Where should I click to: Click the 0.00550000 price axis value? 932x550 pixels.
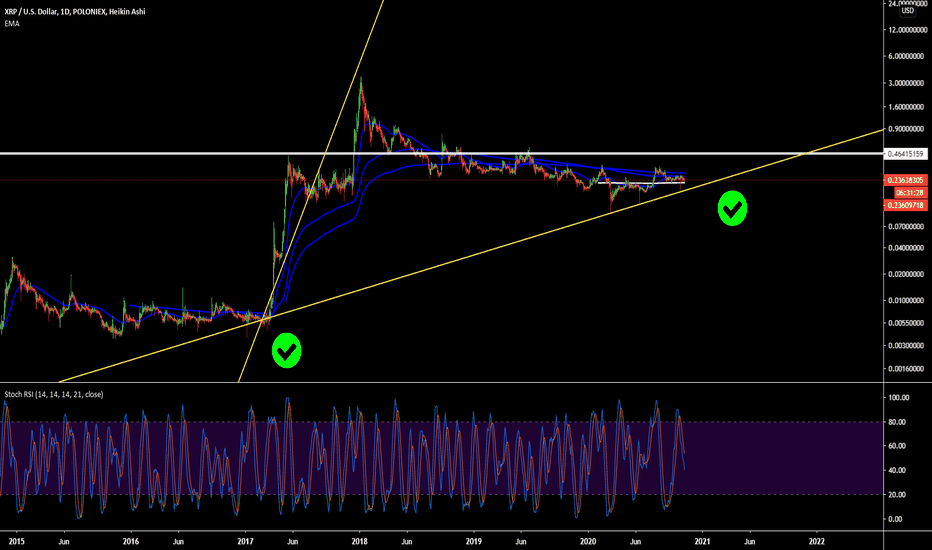906,323
